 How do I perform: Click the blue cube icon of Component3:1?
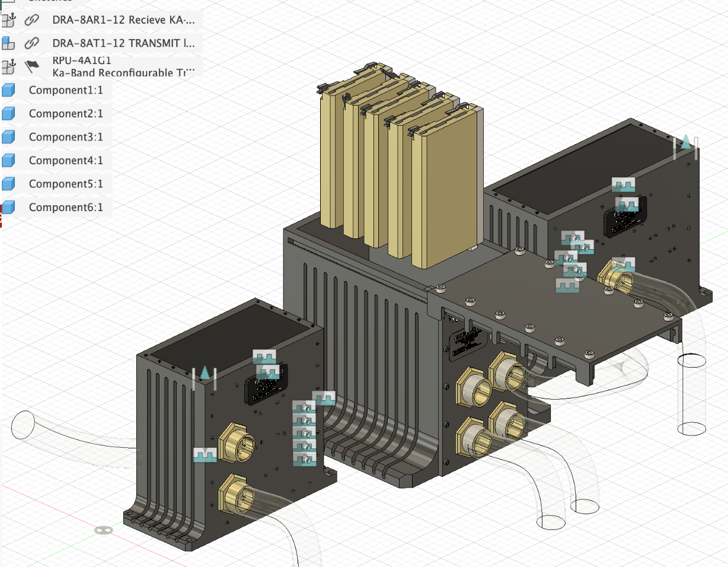pyautogui.click(x=8, y=137)
